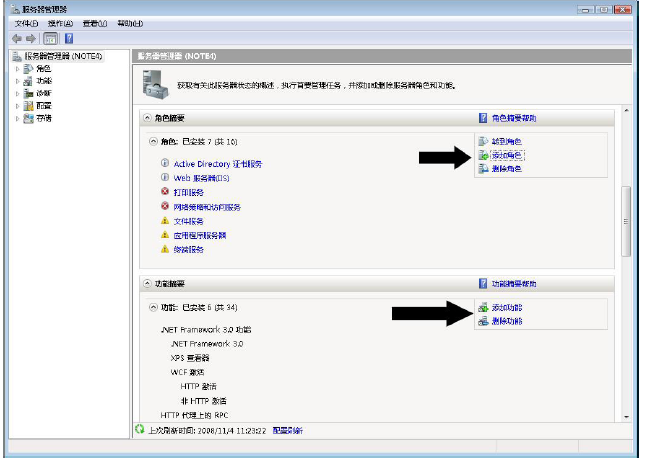This screenshot has width=653, height=468.
Task: Click the 上次刷新时间 timestamp text
Action: 207,431
